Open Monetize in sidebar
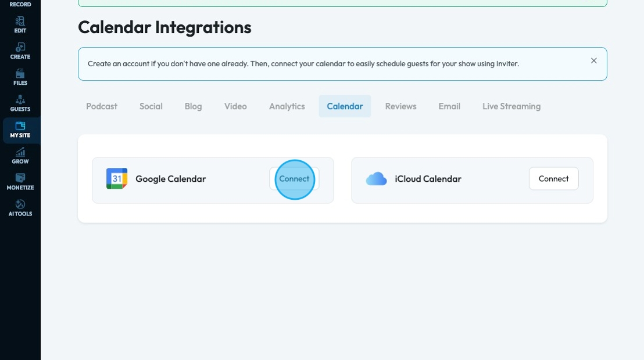Screen dimensions: 644x360 tap(20, 182)
